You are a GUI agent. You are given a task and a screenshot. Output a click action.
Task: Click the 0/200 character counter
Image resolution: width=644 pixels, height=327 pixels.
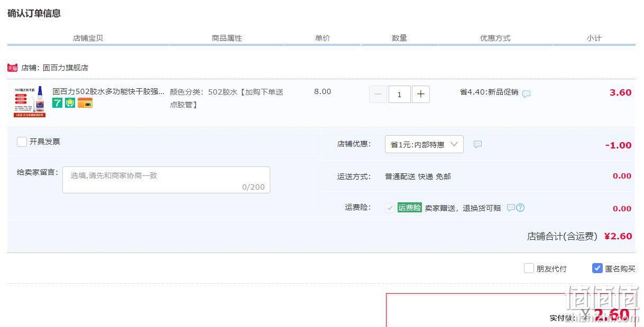[253, 187]
